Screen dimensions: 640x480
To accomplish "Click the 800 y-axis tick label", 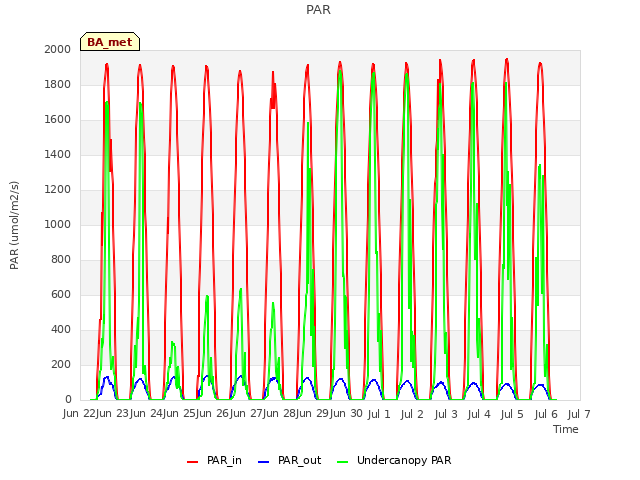I will 61,260.
